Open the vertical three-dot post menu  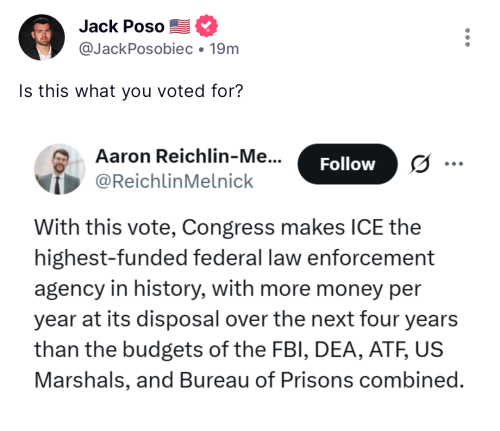point(467,37)
